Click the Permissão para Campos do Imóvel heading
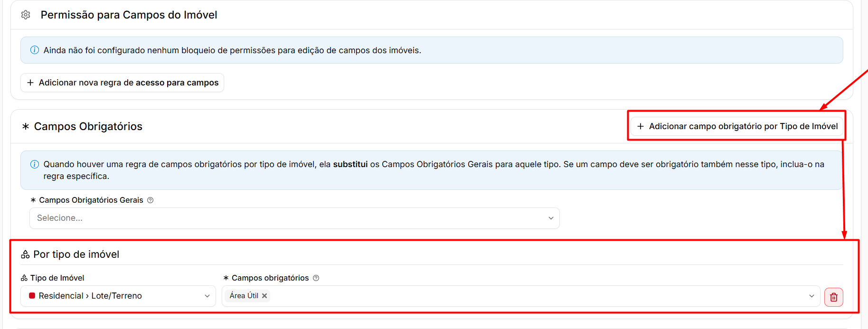The width and height of the screenshot is (868, 329). tap(129, 15)
